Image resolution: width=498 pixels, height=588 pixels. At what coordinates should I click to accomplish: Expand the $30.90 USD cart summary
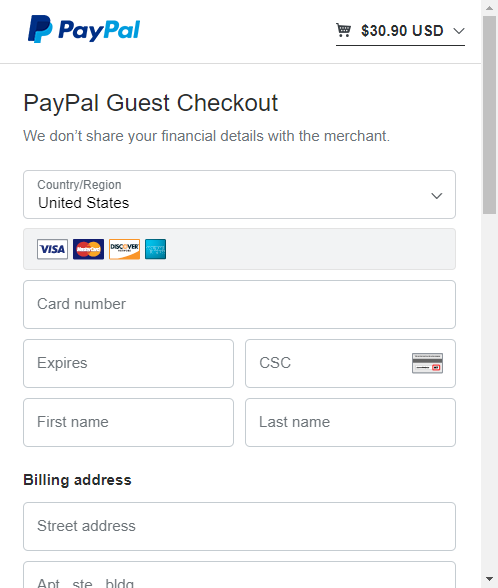pos(400,31)
